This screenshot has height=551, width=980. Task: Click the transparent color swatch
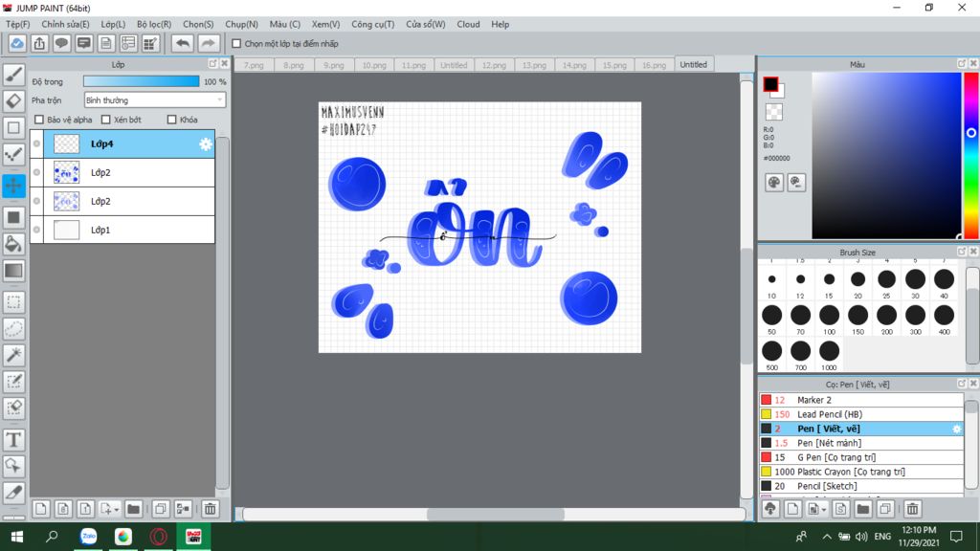(773, 112)
